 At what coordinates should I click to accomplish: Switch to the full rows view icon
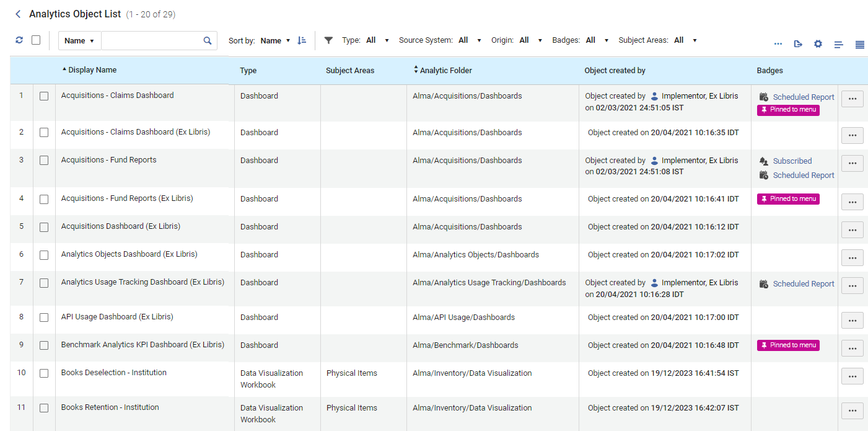860,44
